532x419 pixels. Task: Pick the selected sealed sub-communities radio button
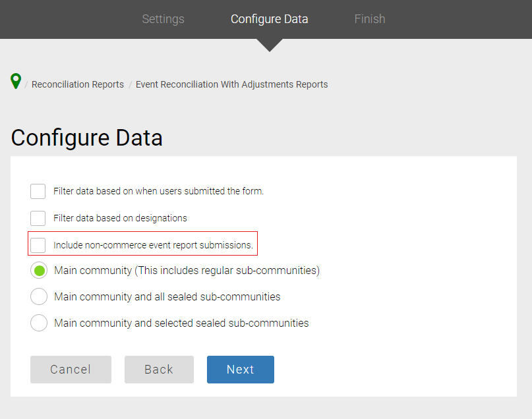39,323
